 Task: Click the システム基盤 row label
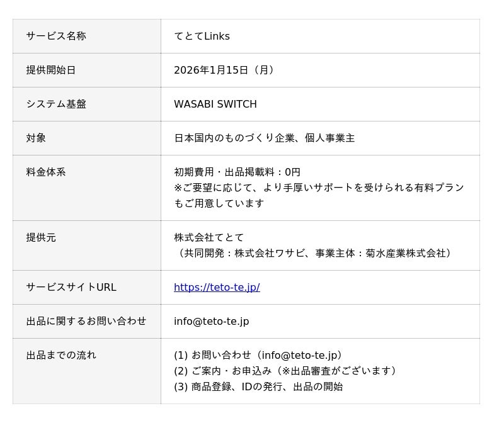pos(56,104)
